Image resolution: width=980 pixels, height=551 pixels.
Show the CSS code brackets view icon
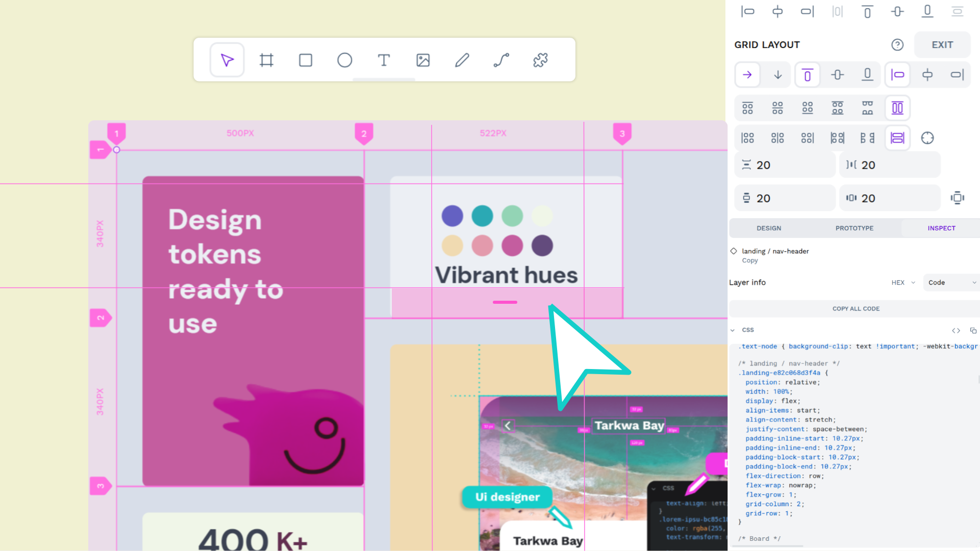[x=956, y=331]
